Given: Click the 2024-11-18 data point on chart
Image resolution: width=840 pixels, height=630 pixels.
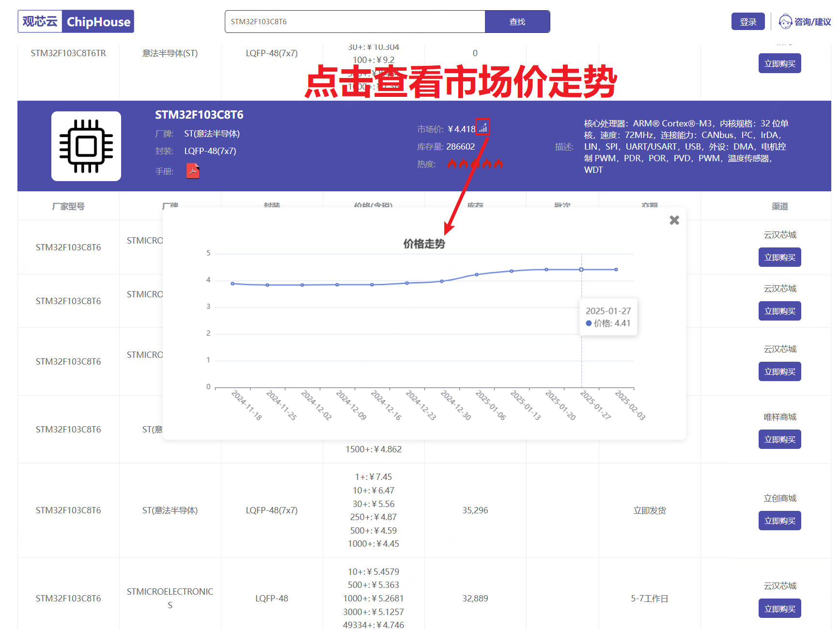Looking at the screenshot, I should pyautogui.click(x=233, y=284).
